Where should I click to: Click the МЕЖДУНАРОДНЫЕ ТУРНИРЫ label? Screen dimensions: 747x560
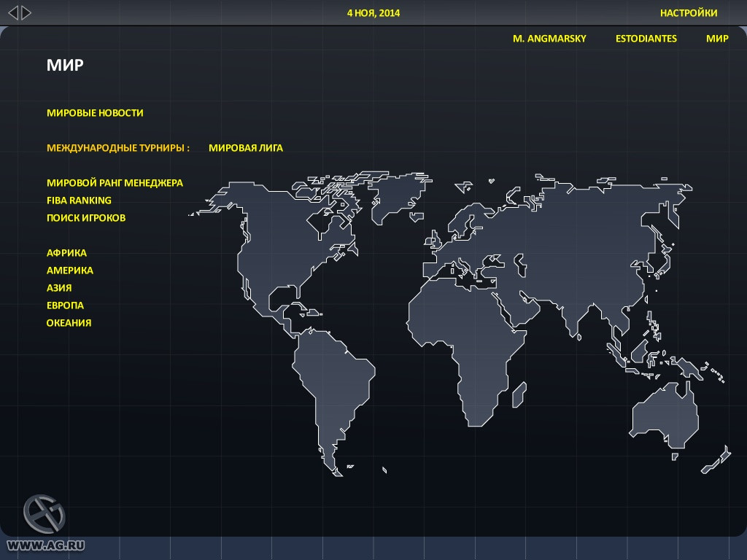click(117, 148)
